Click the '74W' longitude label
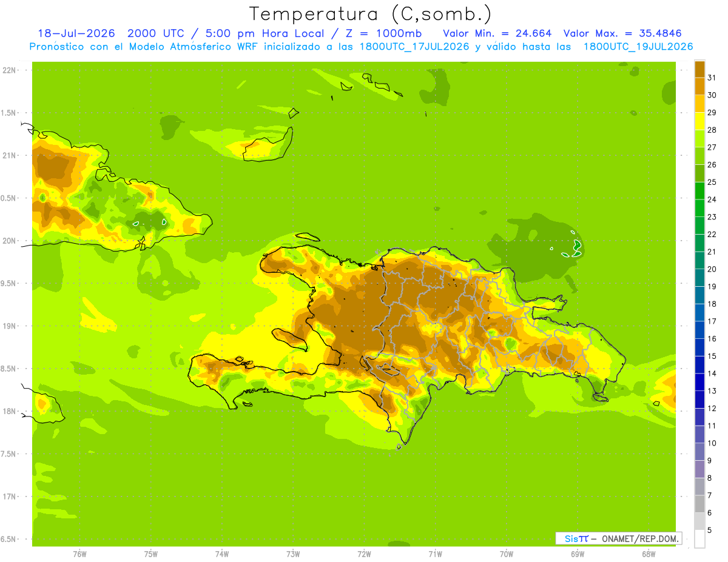 tap(222, 554)
